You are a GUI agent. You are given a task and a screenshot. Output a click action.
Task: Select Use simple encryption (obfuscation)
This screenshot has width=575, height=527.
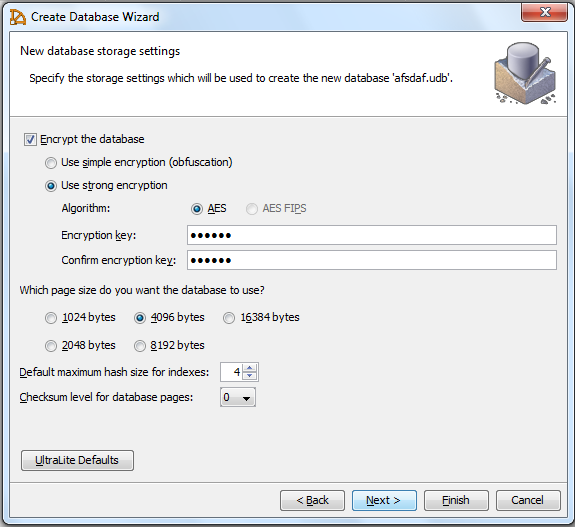coord(51,162)
